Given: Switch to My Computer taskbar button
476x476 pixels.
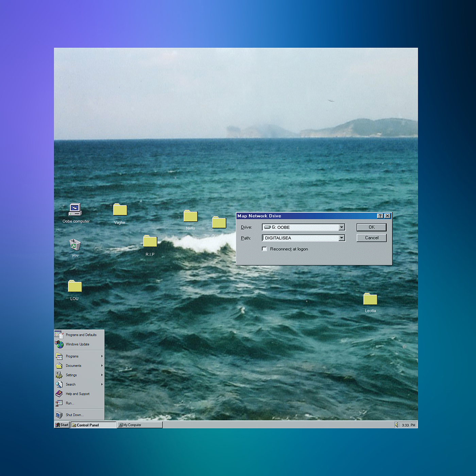Looking at the screenshot, I should click(x=139, y=425).
